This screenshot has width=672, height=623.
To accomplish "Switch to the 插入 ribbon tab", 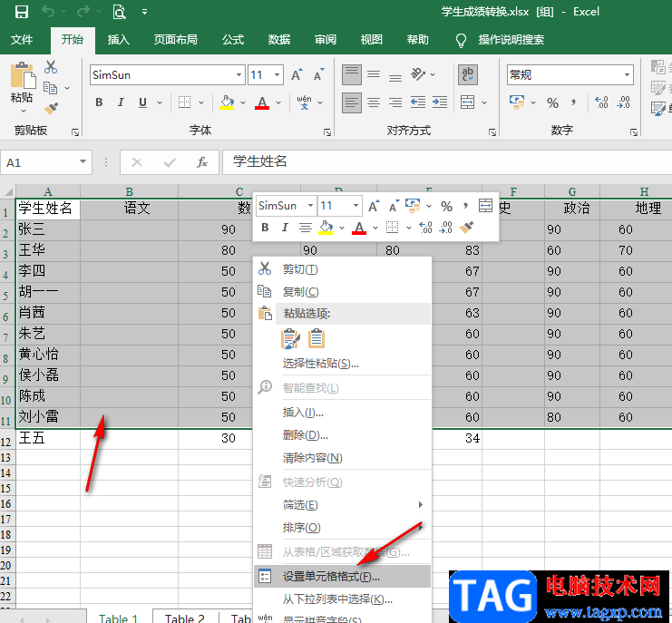I will click(x=118, y=39).
